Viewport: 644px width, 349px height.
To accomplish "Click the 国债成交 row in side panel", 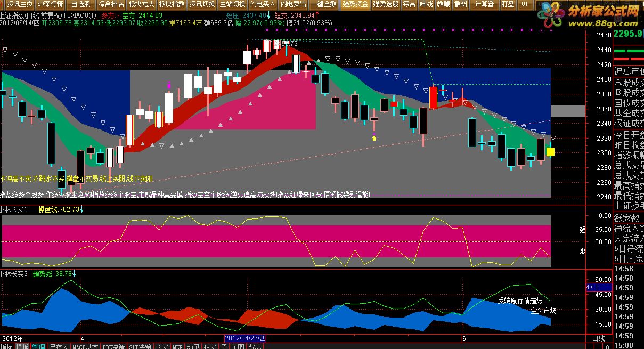I will (x=629, y=103).
